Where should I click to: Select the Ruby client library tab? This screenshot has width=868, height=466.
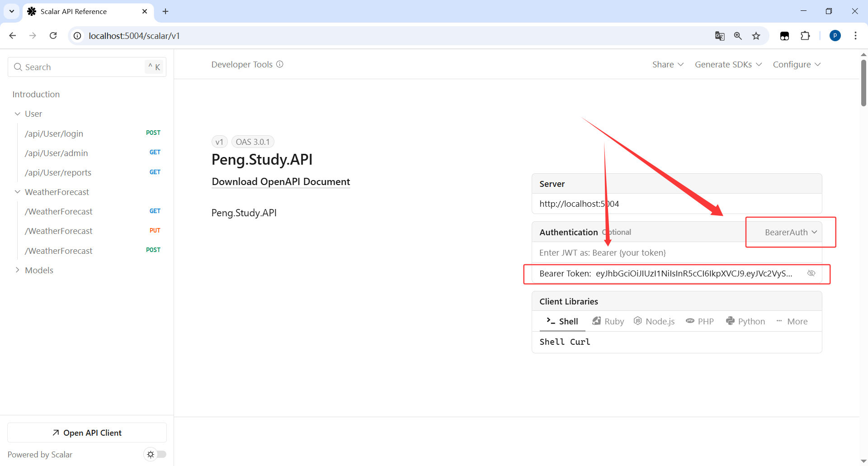[608, 321]
